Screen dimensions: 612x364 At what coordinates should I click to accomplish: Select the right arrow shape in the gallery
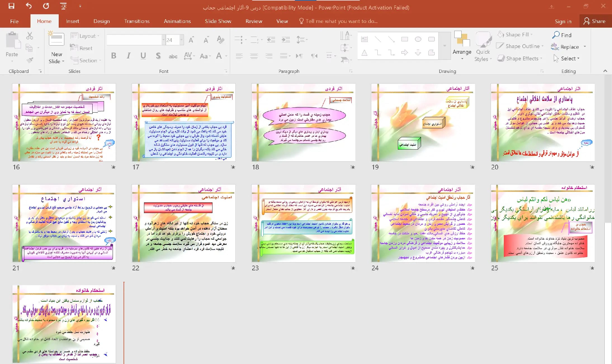tap(405, 52)
